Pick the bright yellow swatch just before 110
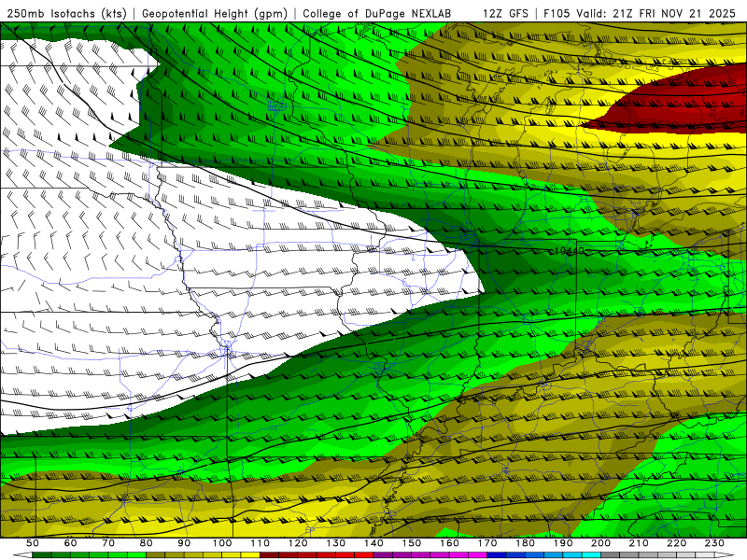The height and width of the screenshot is (560, 747). [x=250, y=554]
